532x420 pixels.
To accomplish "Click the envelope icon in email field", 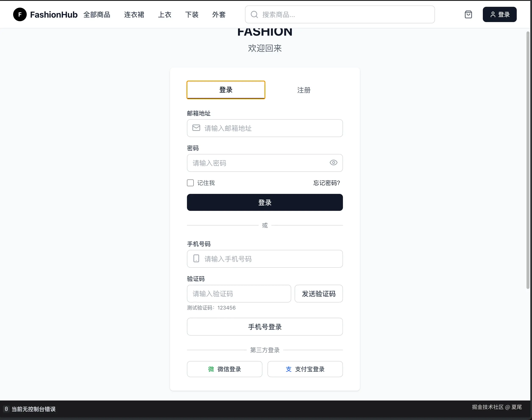I will [x=196, y=128].
